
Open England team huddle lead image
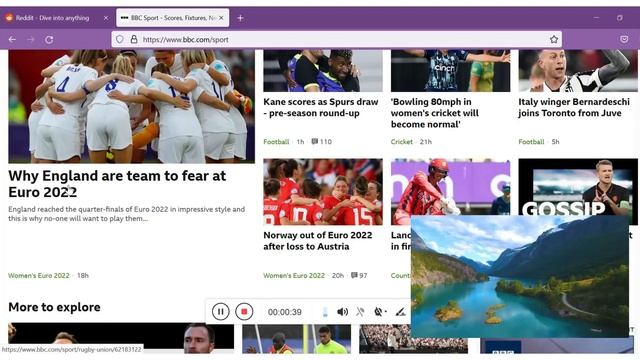click(x=131, y=106)
